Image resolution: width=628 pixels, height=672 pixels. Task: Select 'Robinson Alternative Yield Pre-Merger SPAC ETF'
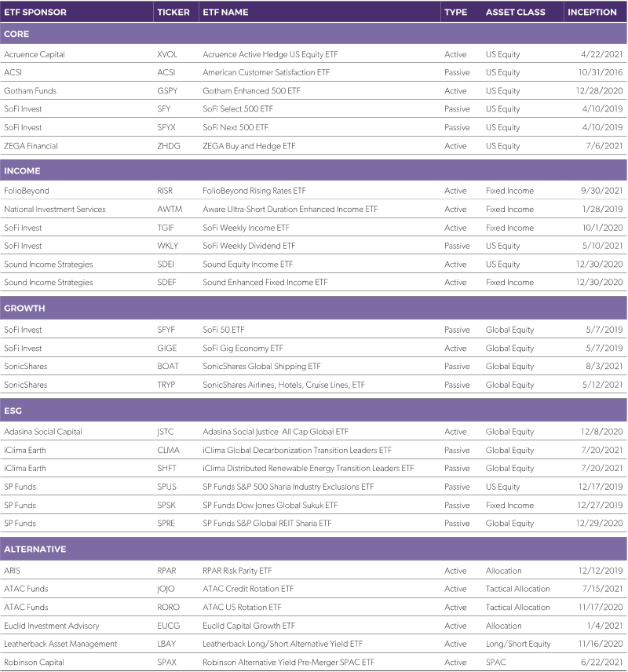[x=289, y=662]
